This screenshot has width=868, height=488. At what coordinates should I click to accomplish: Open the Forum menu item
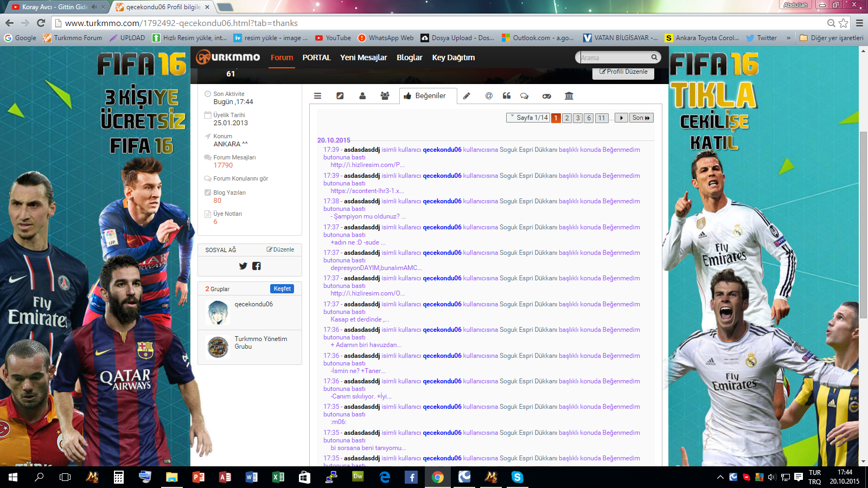pos(282,57)
